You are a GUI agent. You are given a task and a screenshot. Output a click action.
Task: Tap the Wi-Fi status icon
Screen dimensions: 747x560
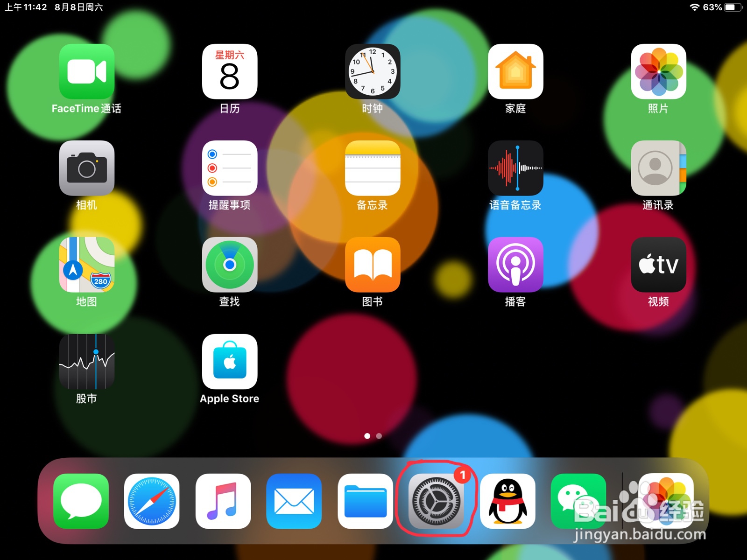(694, 7)
